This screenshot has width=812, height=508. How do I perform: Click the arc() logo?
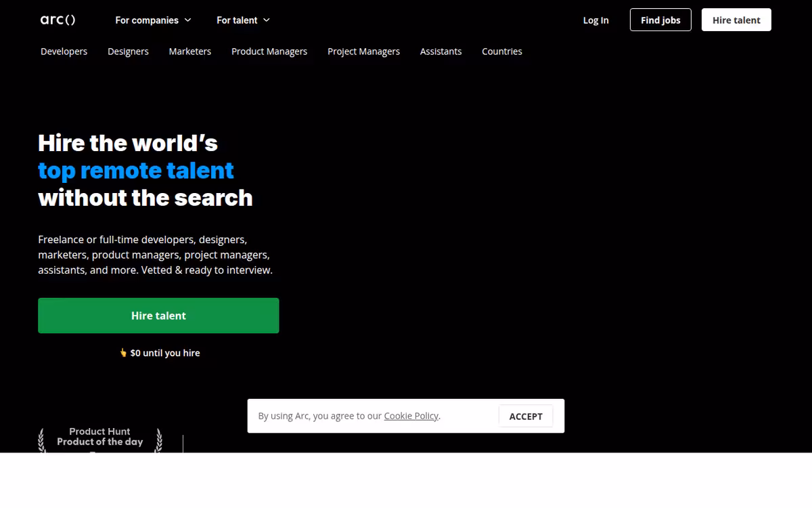click(x=58, y=20)
